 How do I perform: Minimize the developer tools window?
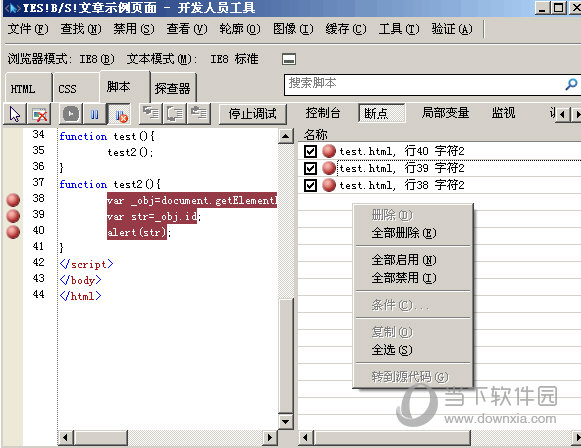tap(542, 8)
